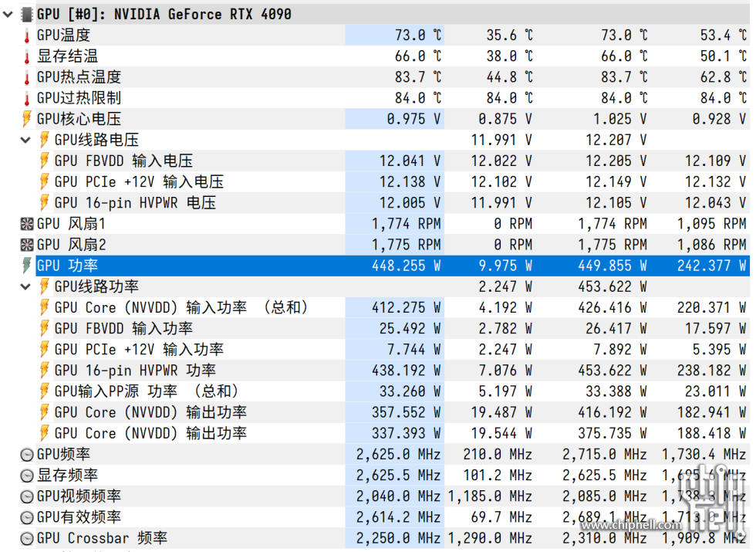Click the lightning icon for GPU 16-pin HVPWR 功率

tap(45, 371)
